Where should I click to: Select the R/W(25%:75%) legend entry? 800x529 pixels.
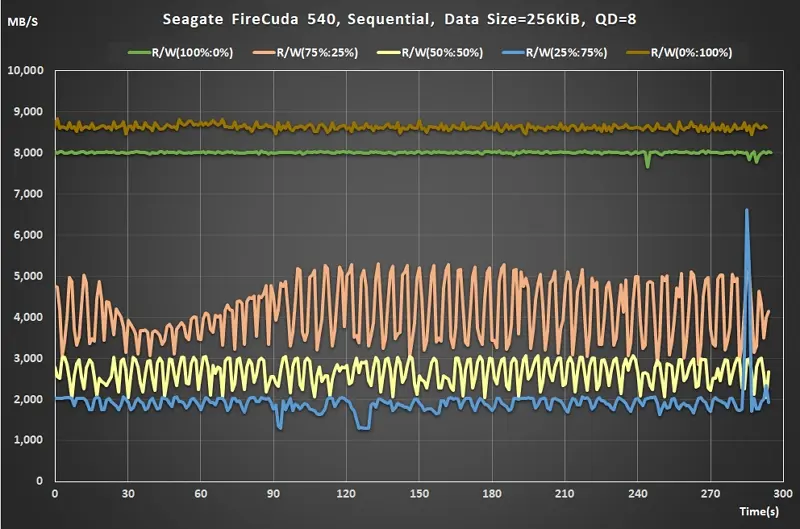pyautogui.click(x=555, y=53)
